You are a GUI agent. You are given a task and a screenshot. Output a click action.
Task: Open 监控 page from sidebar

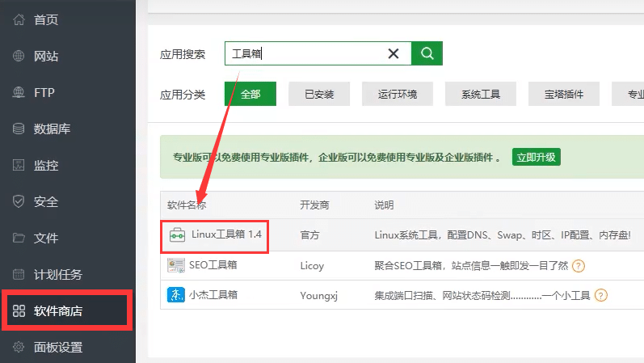[x=45, y=166]
